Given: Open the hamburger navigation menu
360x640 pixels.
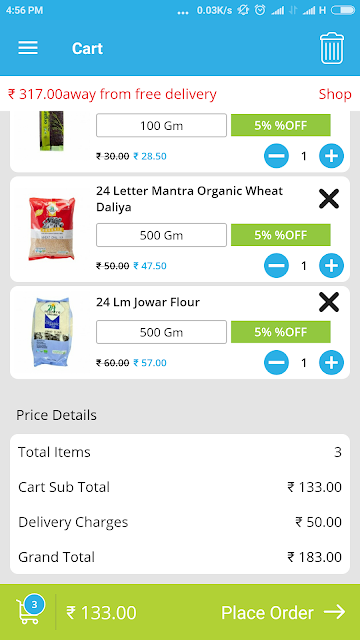Looking at the screenshot, I should (28, 48).
